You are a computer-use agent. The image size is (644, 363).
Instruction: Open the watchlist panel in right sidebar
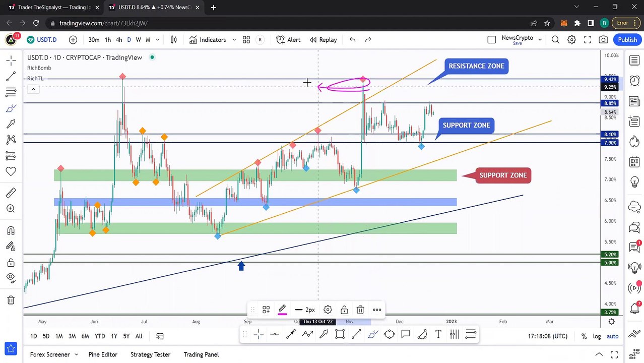tap(634, 61)
